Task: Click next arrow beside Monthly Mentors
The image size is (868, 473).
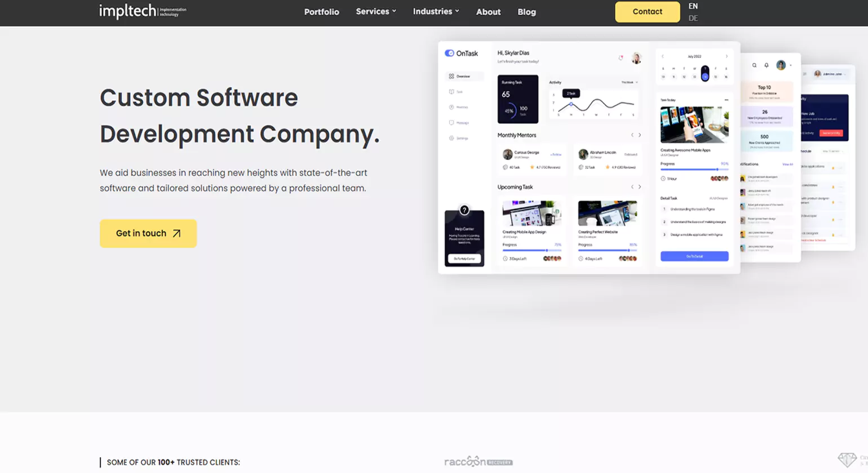Action: click(640, 135)
